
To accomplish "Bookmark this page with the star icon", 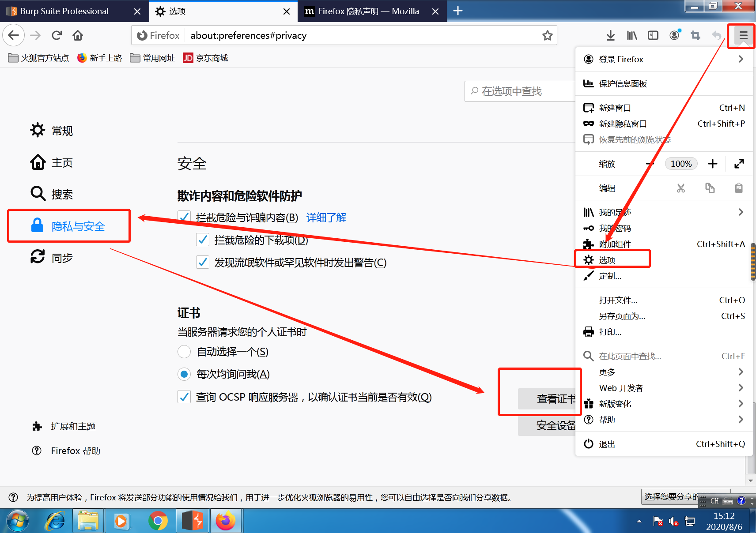I will coord(548,35).
